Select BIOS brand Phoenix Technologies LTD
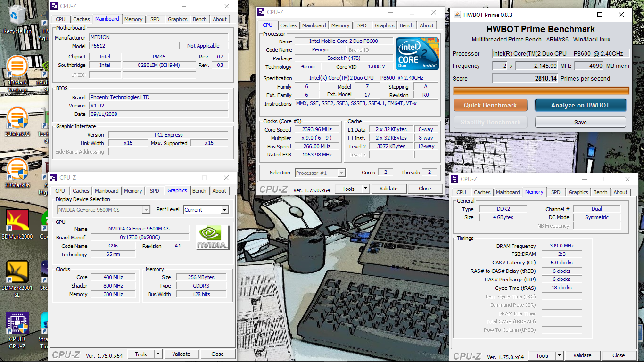The width and height of the screenshot is (644, 362). (159, 98)
